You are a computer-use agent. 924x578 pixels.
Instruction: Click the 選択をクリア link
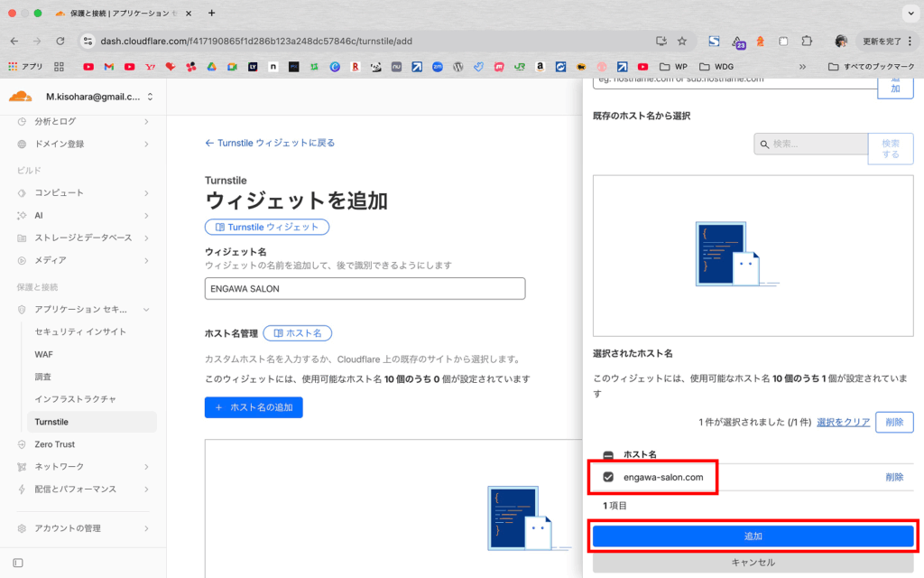pyautogui.click(x=843, y=422)
